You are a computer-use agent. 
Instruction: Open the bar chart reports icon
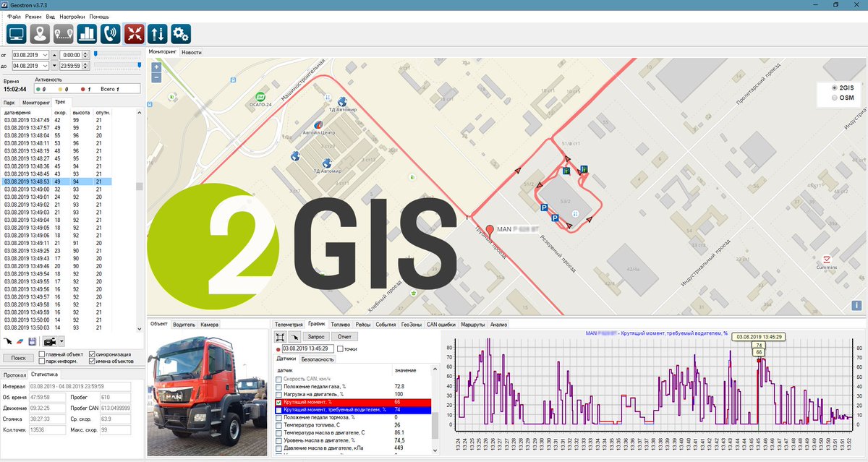pyautogui.click(x=87, y=33)
